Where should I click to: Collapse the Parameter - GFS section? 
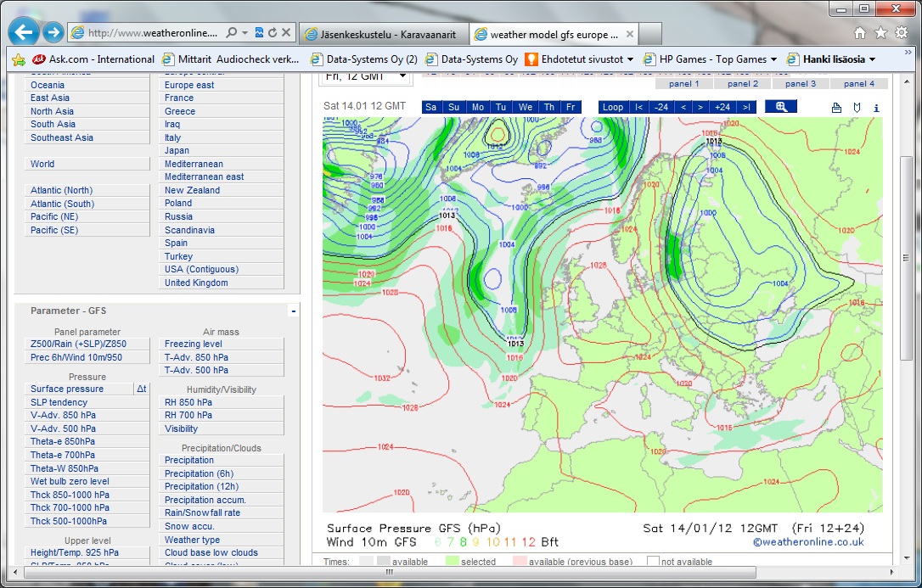coord(294,311)
